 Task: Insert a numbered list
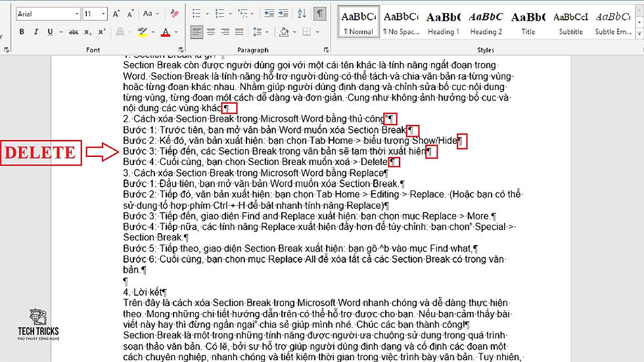click(x=219, y=14)
